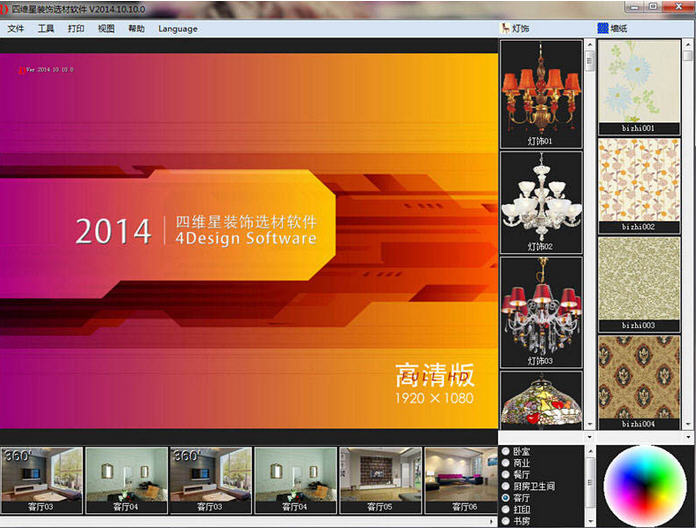Viewport: 696px width, 528px height.
Task: Open the leftmost 客厅03 360° scene thumbnail
Action: [x=42, y=480]
